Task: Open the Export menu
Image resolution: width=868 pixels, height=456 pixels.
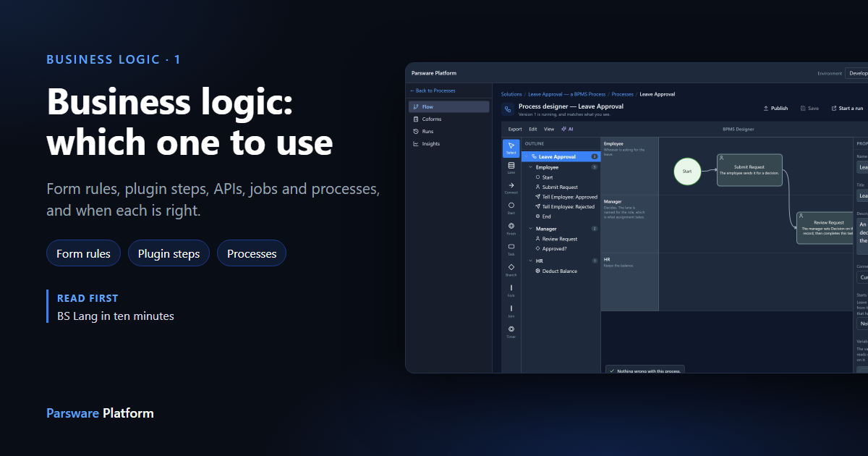Action: click(x=515, y=129)
